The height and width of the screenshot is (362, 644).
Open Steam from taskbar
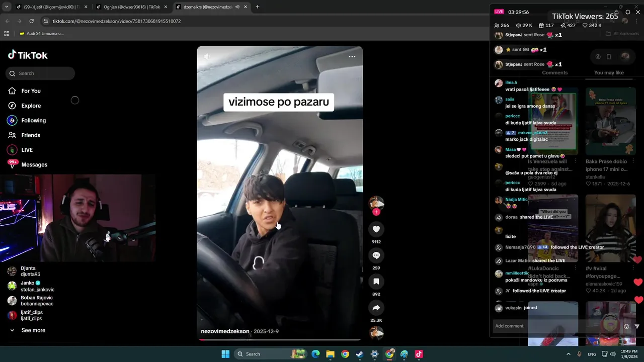click(x=360, y=354)
